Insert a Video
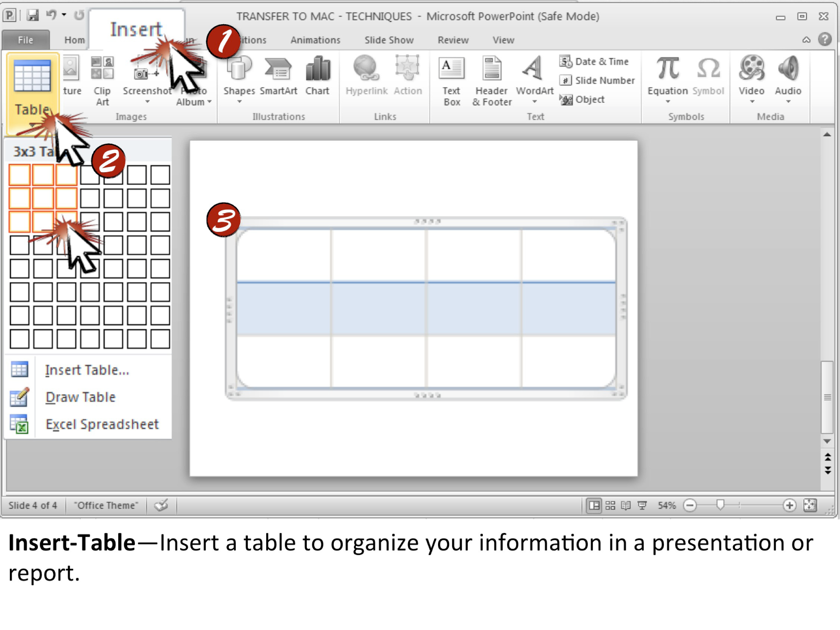Screen dimensions: 840x630 click(751, 80)
